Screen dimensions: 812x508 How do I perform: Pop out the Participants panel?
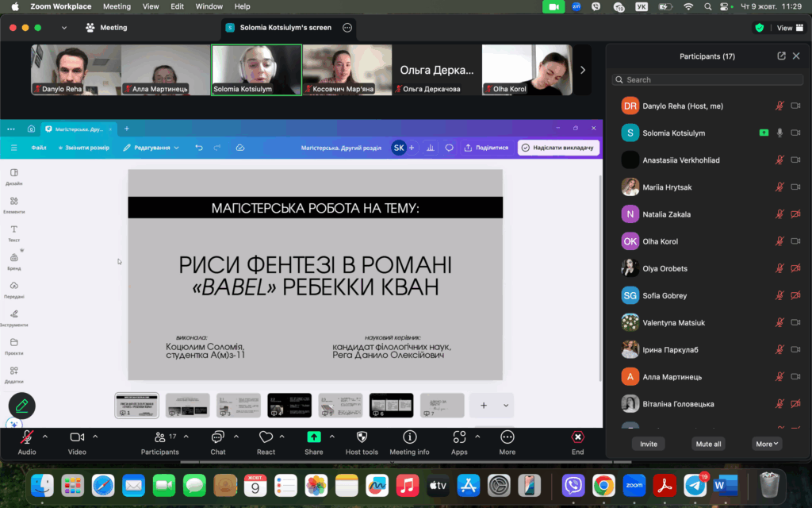(x=781, y=56)
